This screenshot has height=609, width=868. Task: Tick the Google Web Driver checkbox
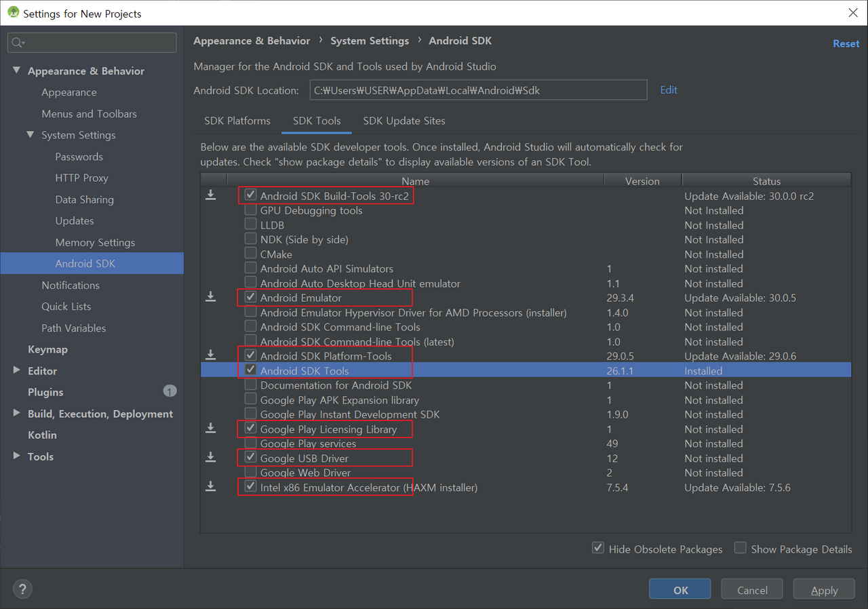[251, 472]
